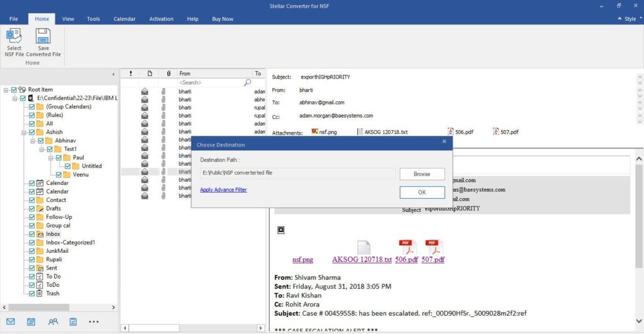Open the Mail view icon in bottom bar
Viewport: 644px width, 334px height.
click(11, 321)
